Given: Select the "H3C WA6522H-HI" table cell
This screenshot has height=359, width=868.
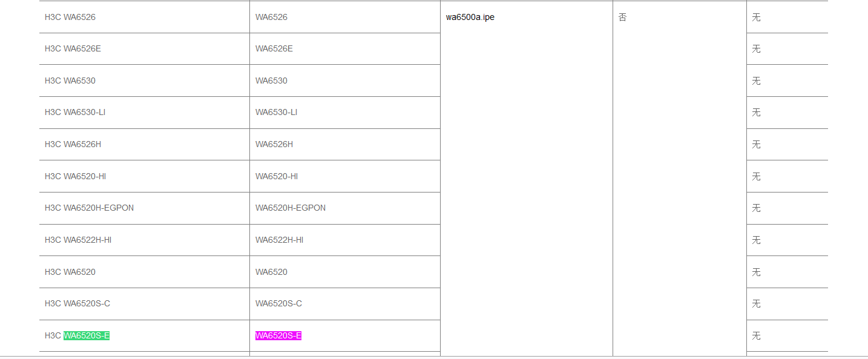Looking at the screenshot, I should point(78,240).
